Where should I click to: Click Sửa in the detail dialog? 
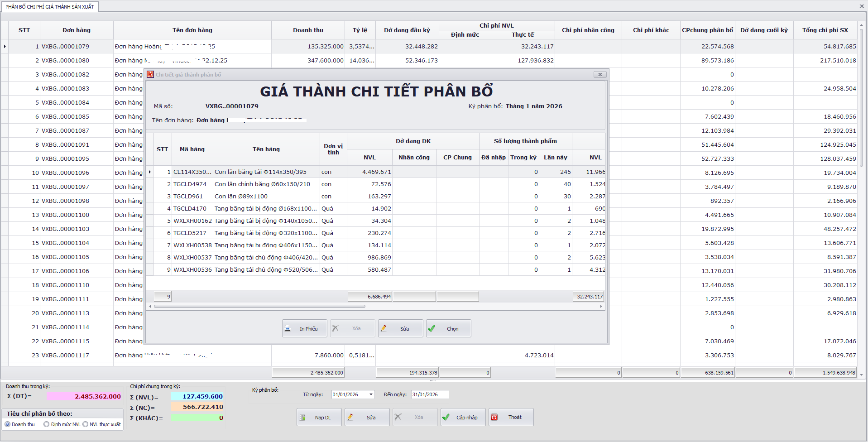point(400,328)
